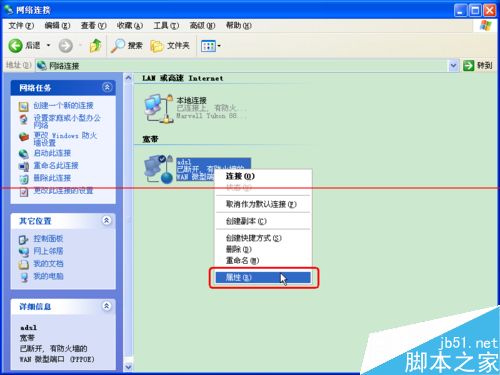Select the adsl broadband connection icon
This screenshot has width=500, height=375.
point(159,169)
